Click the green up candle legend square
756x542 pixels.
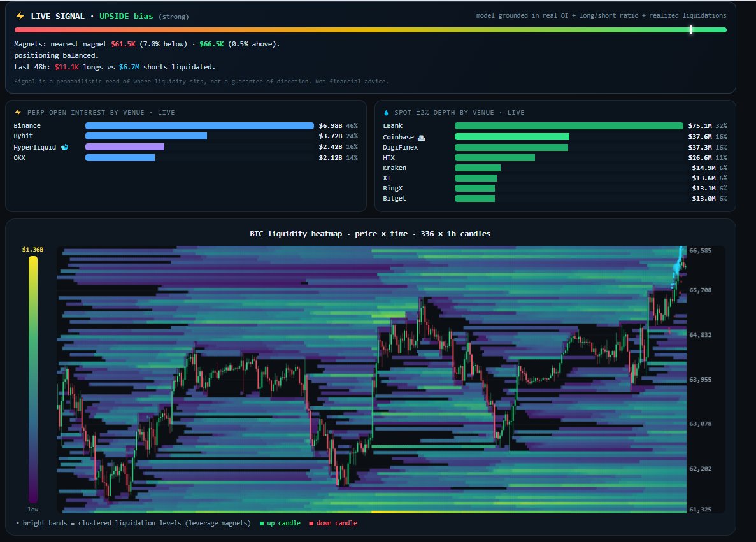point(262,523)
